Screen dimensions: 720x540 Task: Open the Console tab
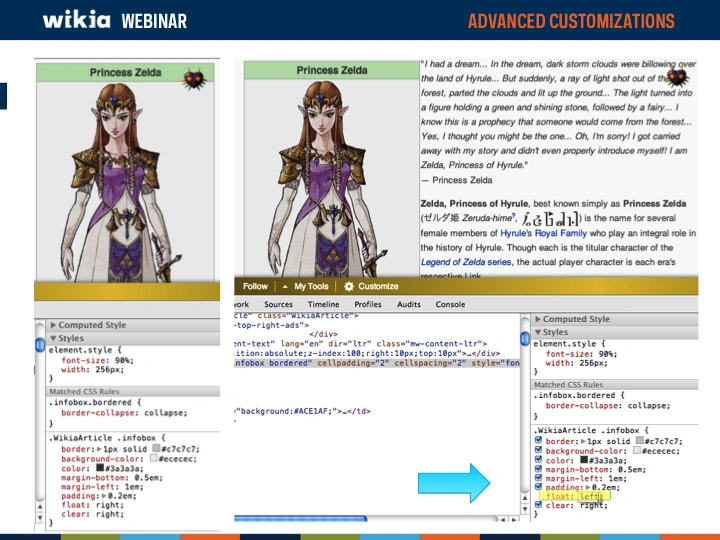(x=450, y=304)
